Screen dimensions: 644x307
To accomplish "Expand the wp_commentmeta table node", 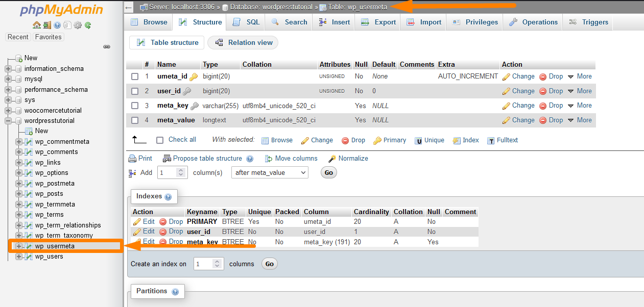I will 19,142.
